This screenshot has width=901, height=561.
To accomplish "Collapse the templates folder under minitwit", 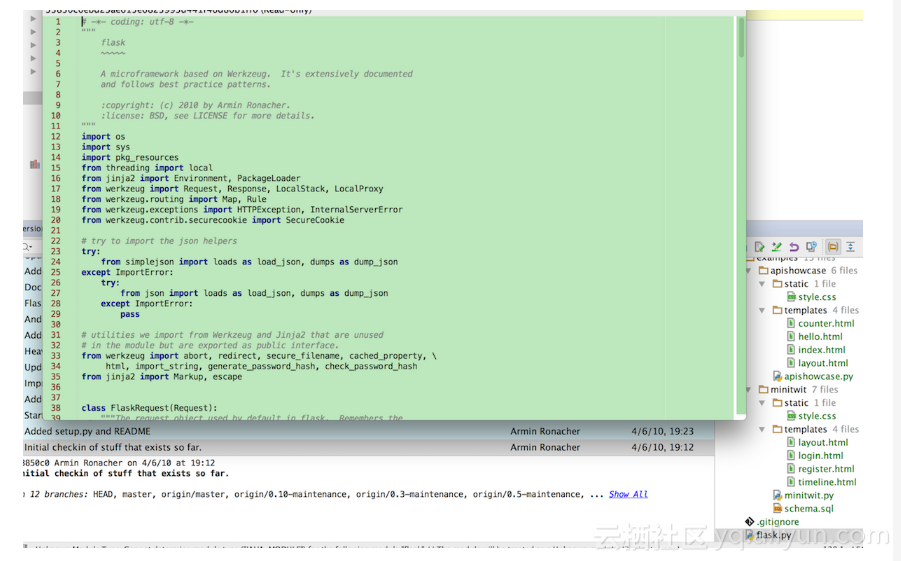I will click(x=762, y=429).
